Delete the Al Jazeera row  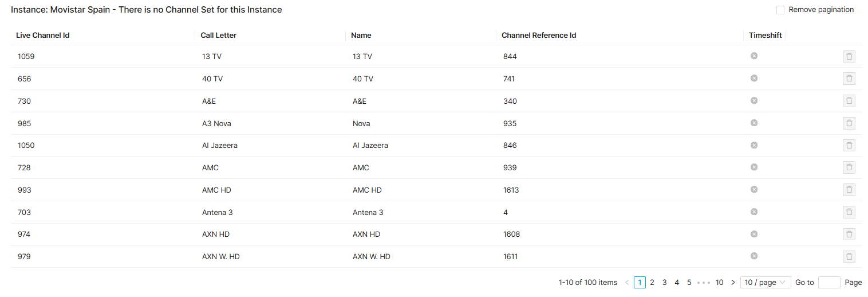(849, 145)
